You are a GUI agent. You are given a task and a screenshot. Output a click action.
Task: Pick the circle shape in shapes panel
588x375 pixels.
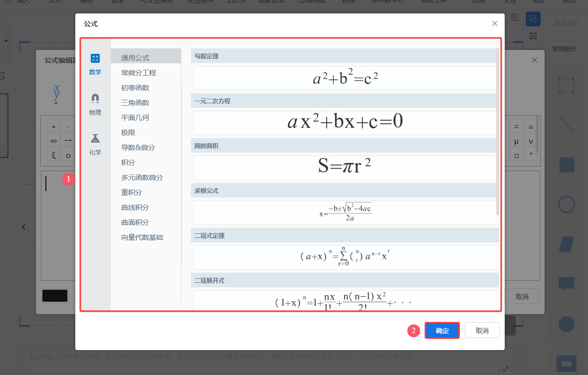pos(566,204)
